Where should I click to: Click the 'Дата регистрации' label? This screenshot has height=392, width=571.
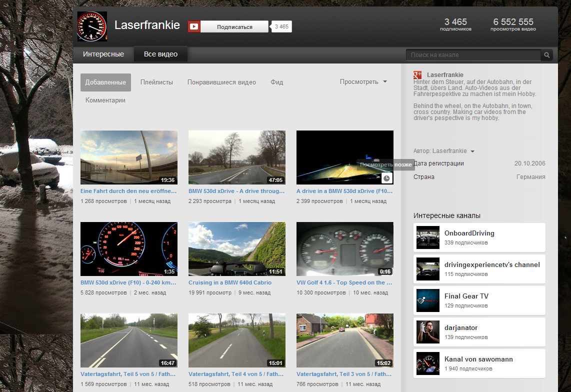tap(439, 163)
